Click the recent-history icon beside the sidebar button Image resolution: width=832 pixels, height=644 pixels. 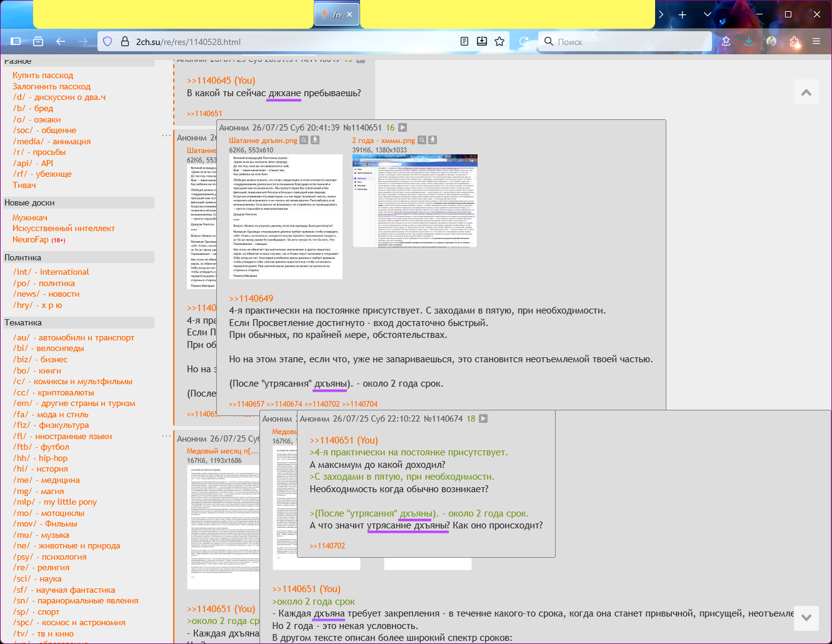point(38,41)
